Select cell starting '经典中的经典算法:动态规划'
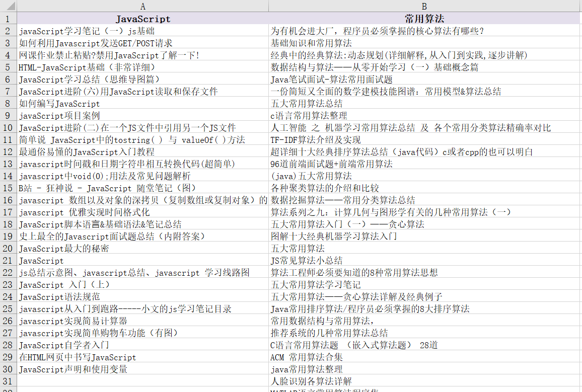Viewport: 582px width, 392px height. [x=424, y=55]
